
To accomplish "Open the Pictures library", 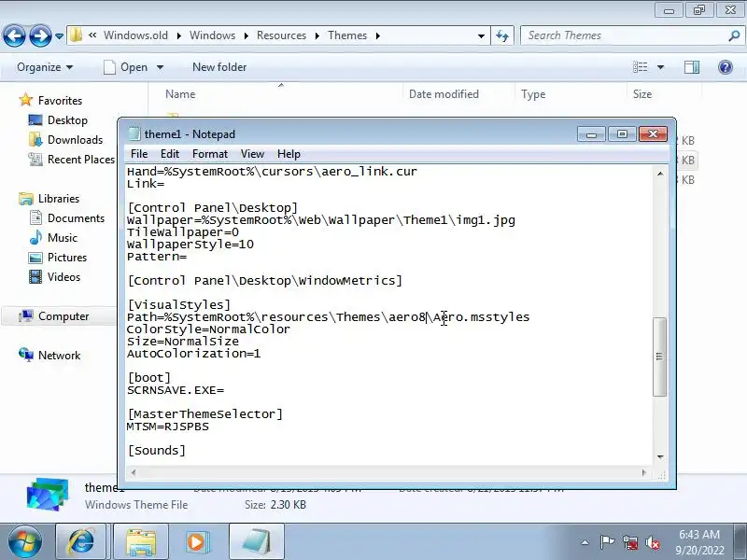I will (67, 258).
